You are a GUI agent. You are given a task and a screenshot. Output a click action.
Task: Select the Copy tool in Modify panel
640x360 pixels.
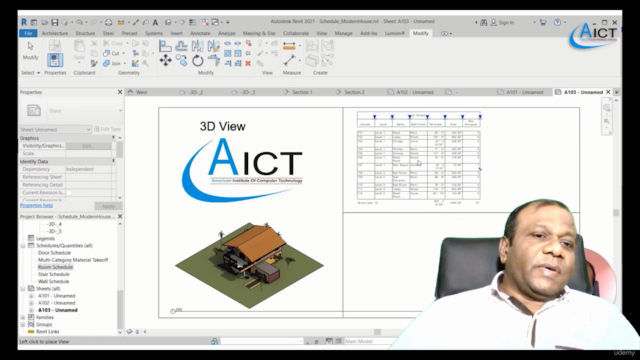coord(181,61)
